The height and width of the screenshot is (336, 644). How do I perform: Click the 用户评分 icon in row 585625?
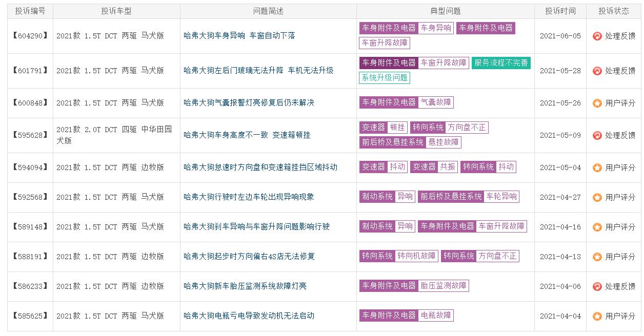597,316
